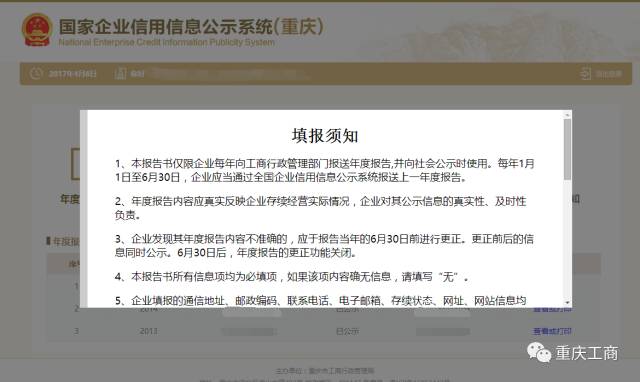640x382 pixels.
Task: Click the 已公示 status in the 2013 row
Action: tap(347, 331)
